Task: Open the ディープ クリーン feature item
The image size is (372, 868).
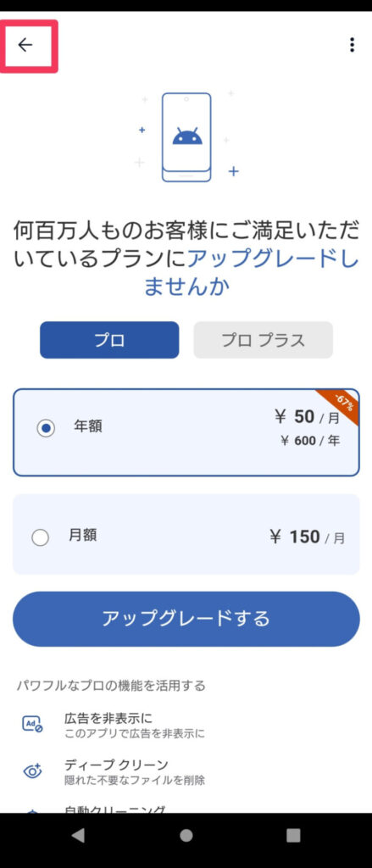Action: (x=186, y=772)
